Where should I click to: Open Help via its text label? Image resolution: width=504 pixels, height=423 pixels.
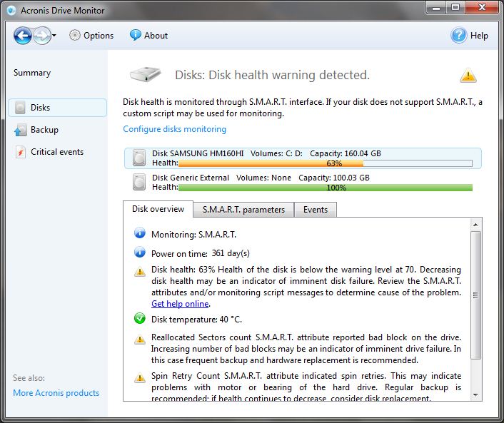coord(479,36)
